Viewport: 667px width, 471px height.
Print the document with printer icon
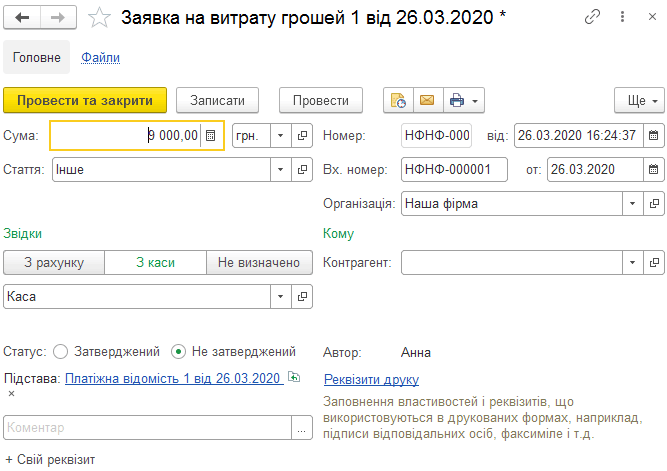pyautogui.click(x=457, y=100)
